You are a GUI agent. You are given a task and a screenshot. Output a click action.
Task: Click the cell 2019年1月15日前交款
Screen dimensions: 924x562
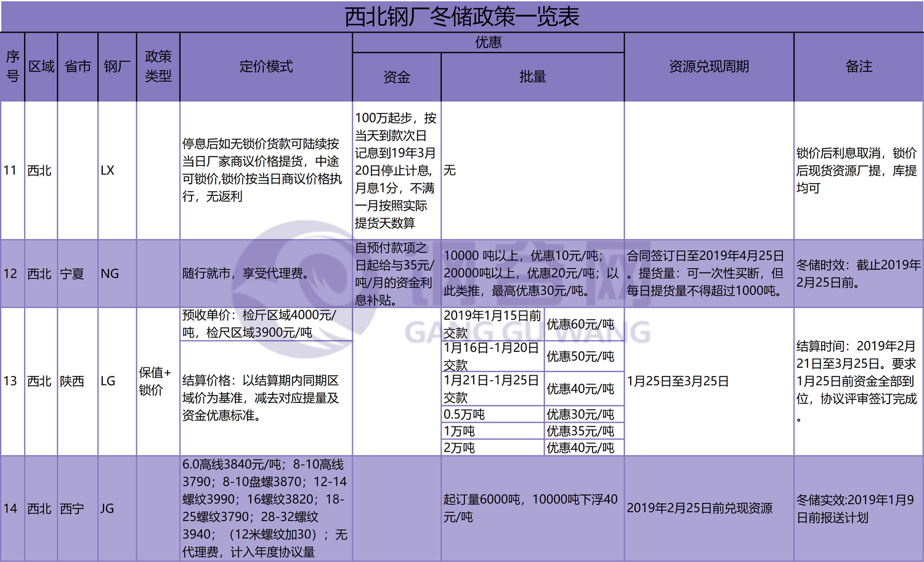[x=493, y=324]
